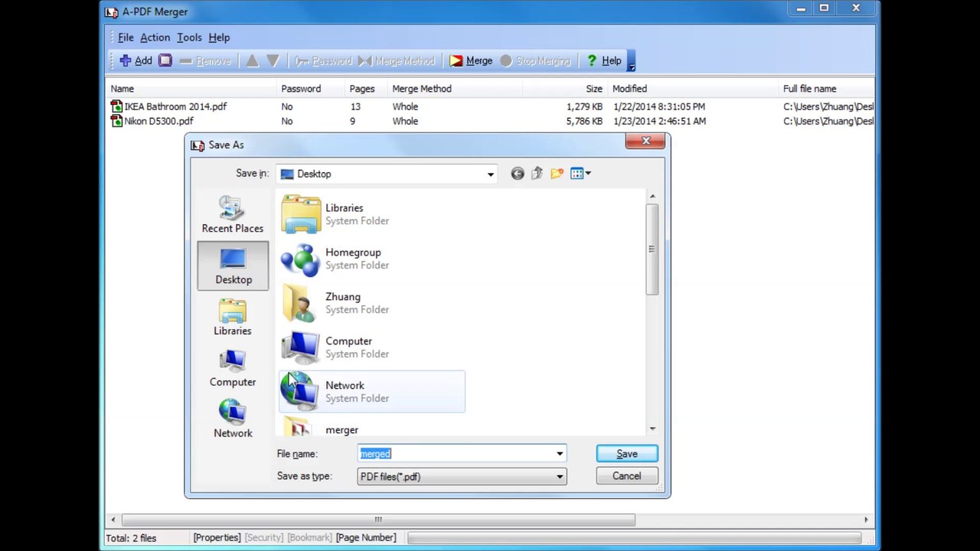This screenshot has width=980, height=551.
Task: Click the Password column header
Action: [x=311, y=89]
